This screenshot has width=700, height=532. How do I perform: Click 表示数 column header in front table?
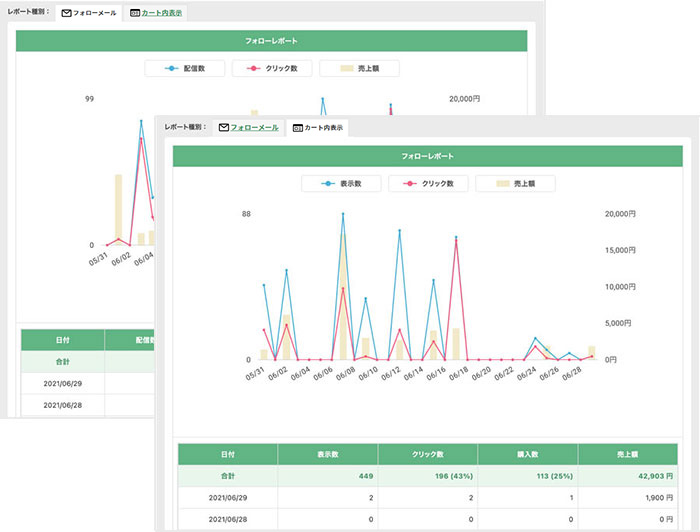point(328,454)
